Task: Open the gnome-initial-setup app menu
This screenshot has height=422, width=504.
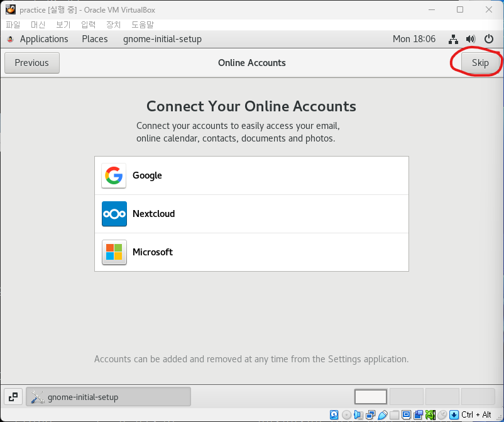Action: pyautogui.click(x=162, y=39)
